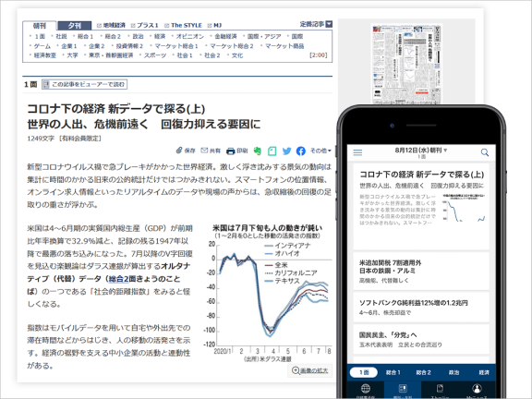The width and height of the screenshot is (532, 399).
Task: Go to the マーケット商品 section link
Action: (x=284, y=46)
